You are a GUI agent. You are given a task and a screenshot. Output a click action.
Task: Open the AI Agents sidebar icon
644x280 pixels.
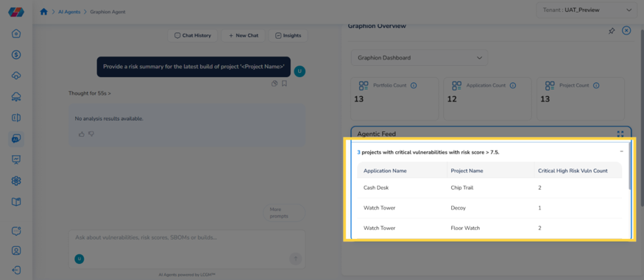(16, 139)
